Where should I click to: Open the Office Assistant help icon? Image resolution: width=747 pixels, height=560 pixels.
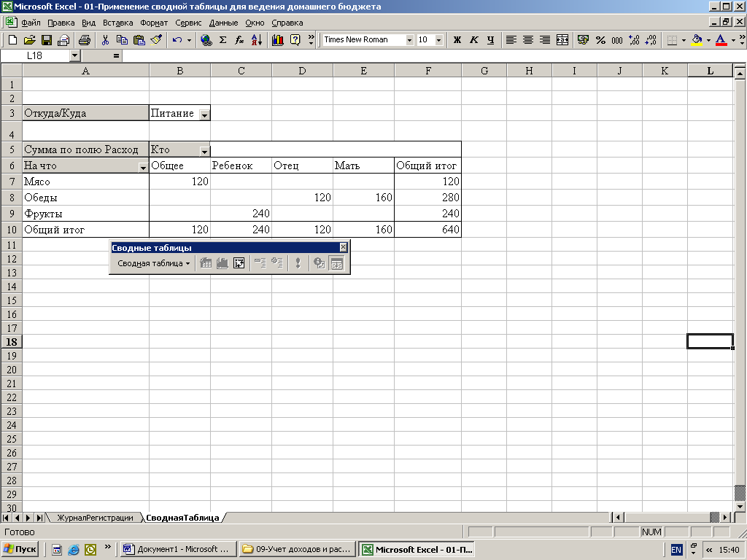(295, 40)
